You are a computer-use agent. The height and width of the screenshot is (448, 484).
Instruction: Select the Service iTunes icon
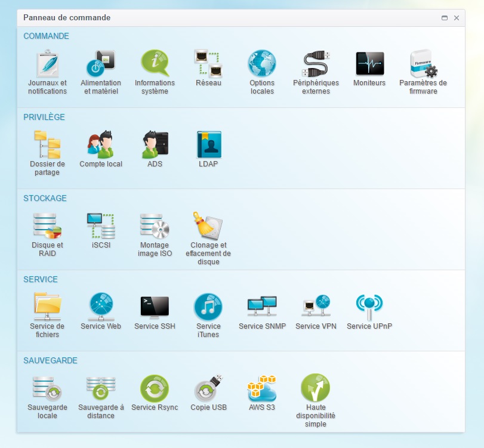tap(208, 308)
